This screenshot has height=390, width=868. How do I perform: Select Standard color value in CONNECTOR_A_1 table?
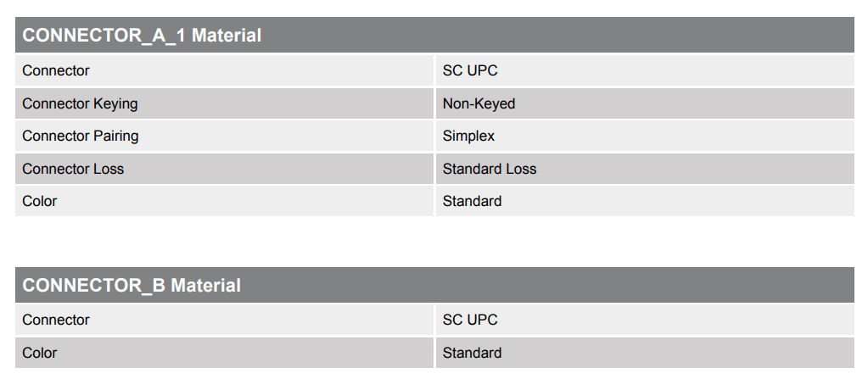(472, 201)
